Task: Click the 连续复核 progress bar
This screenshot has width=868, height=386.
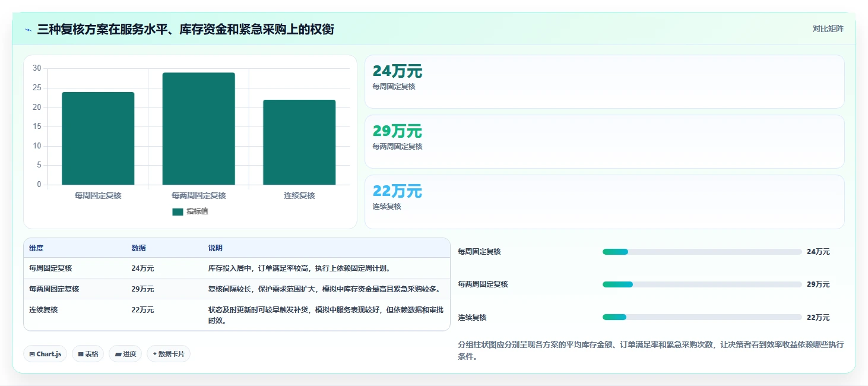Action: (702, 317)
